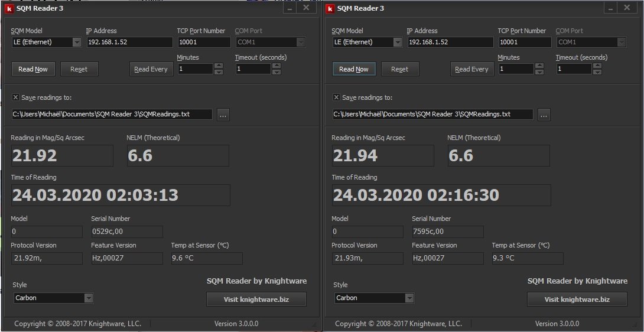Click time of reading 02:03:13
This screenshot has height=332, width=644.
[x=121, y=195]
